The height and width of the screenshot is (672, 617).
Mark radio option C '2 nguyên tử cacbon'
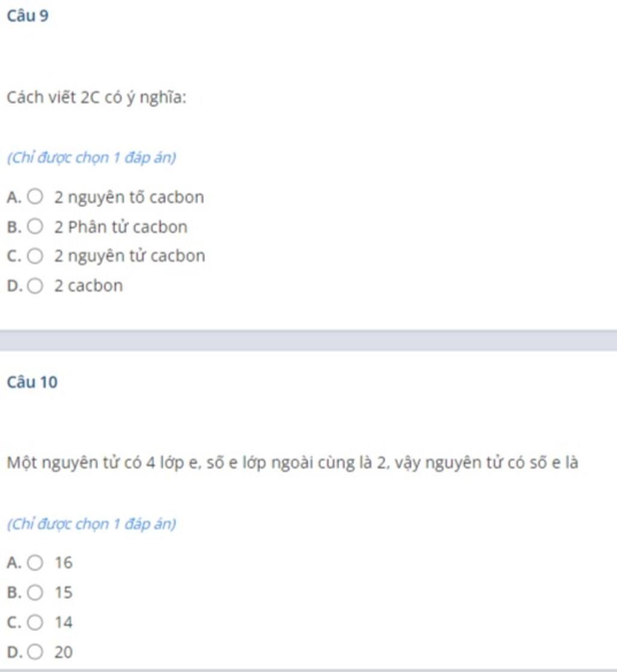tap(35, 256)
